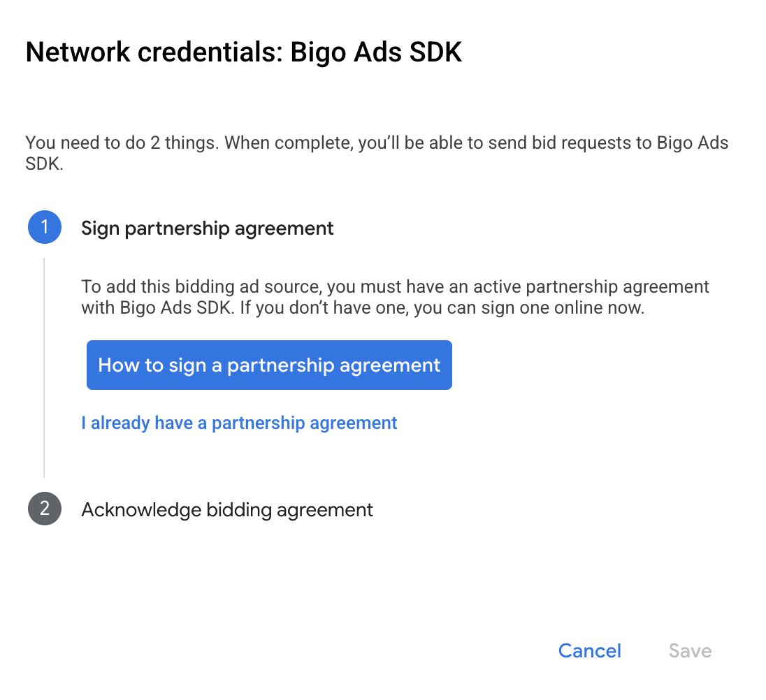Collapse step one by clicking its heading text
This screenshot has width=766, height=700.
coord(207,228)
